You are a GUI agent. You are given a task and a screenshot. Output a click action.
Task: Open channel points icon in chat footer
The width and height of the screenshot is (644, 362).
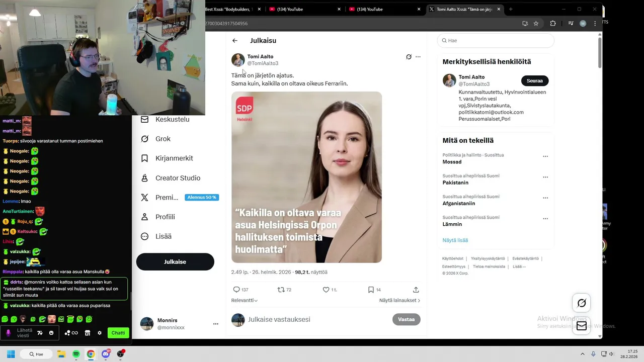(71, 333)
